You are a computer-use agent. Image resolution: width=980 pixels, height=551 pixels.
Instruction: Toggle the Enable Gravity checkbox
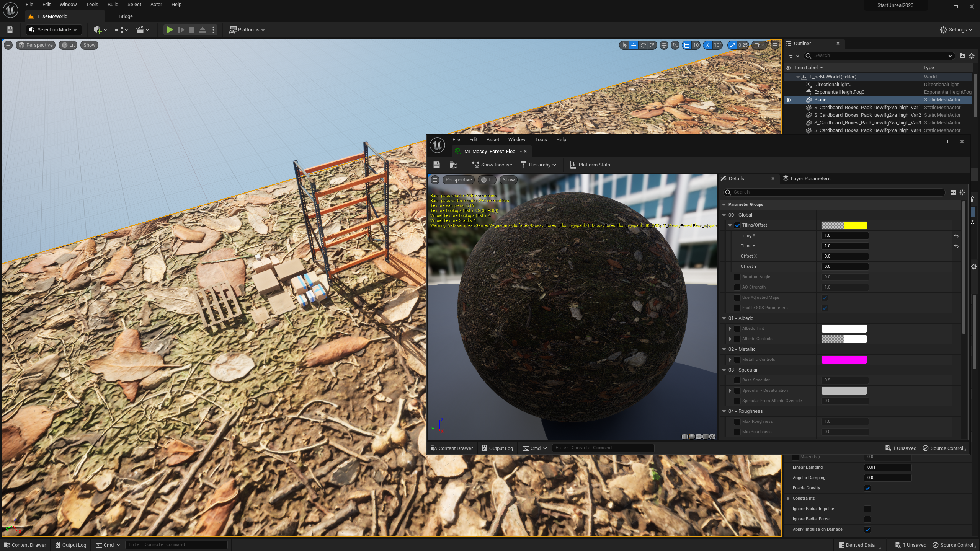[867, 488]
